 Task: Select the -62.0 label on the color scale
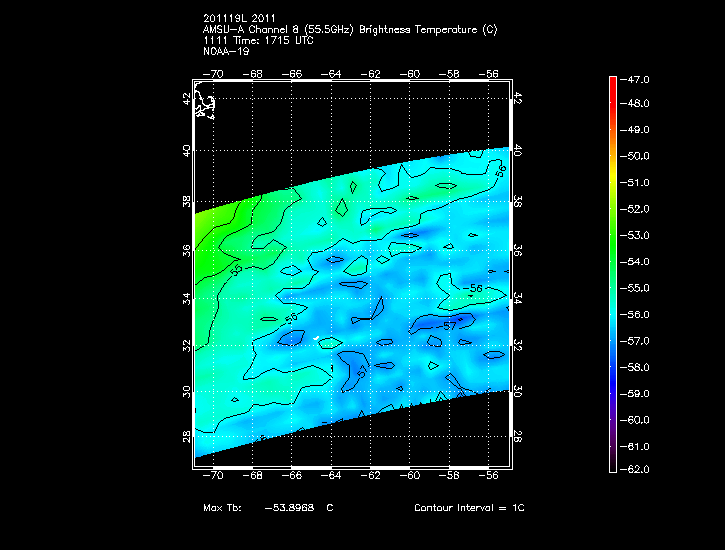[x=638, y=469]
